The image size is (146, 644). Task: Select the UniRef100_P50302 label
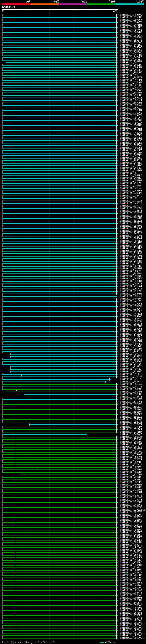(131, 42)
